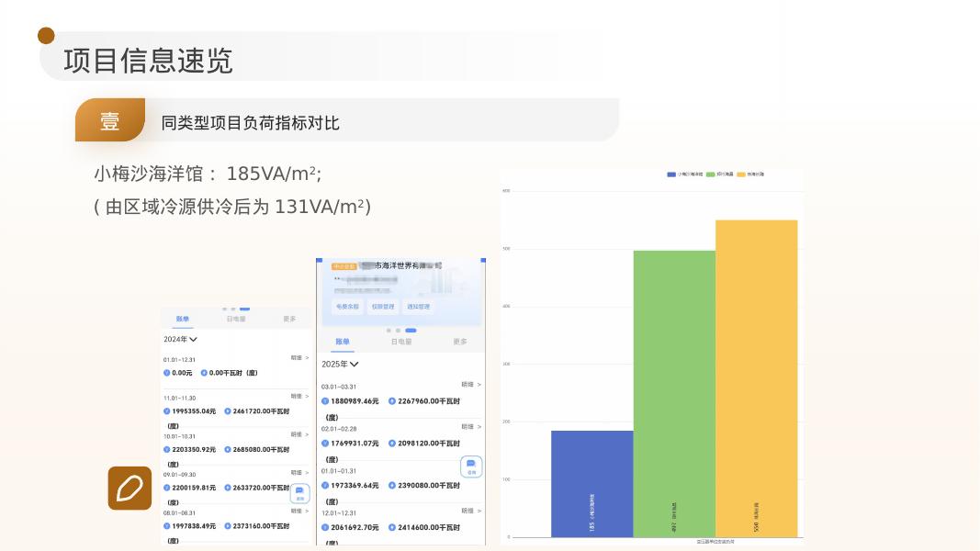The width and height of the screenshot is (980, 551).
Task: Open 明细 for the 01.01-12.31 bill
Action: 299,358
